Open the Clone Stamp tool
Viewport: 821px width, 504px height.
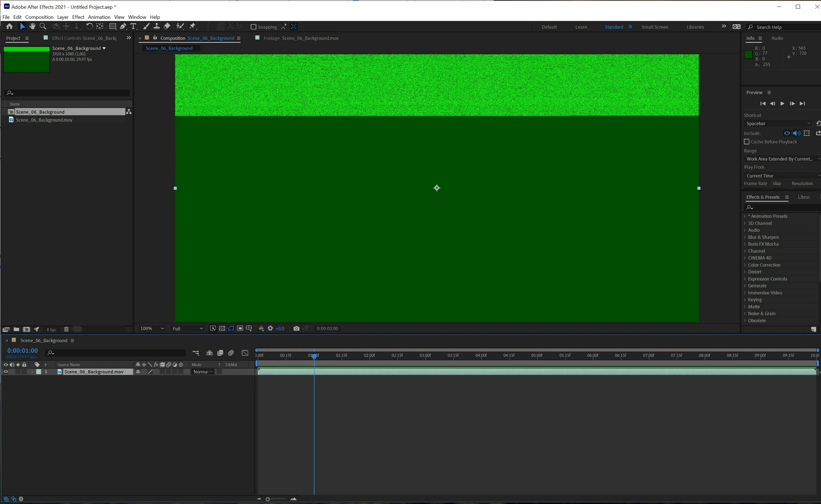pyautogui.click(x=157, y=26)
